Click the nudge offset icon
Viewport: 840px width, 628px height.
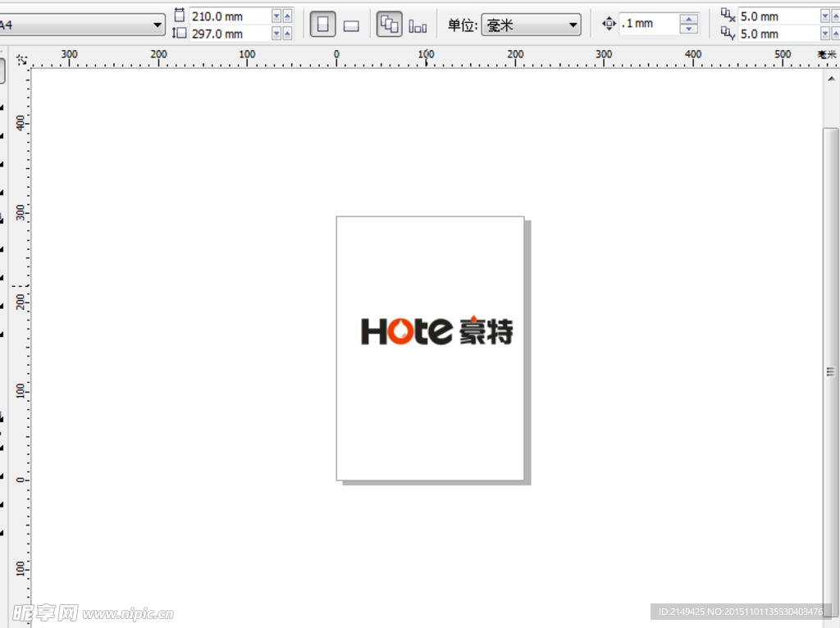(609, 24)
